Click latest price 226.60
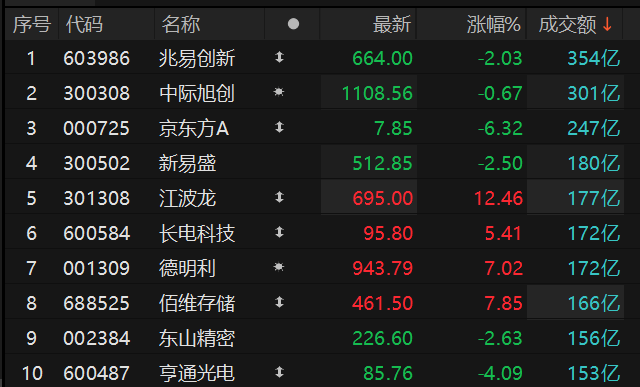 (382, 338)
